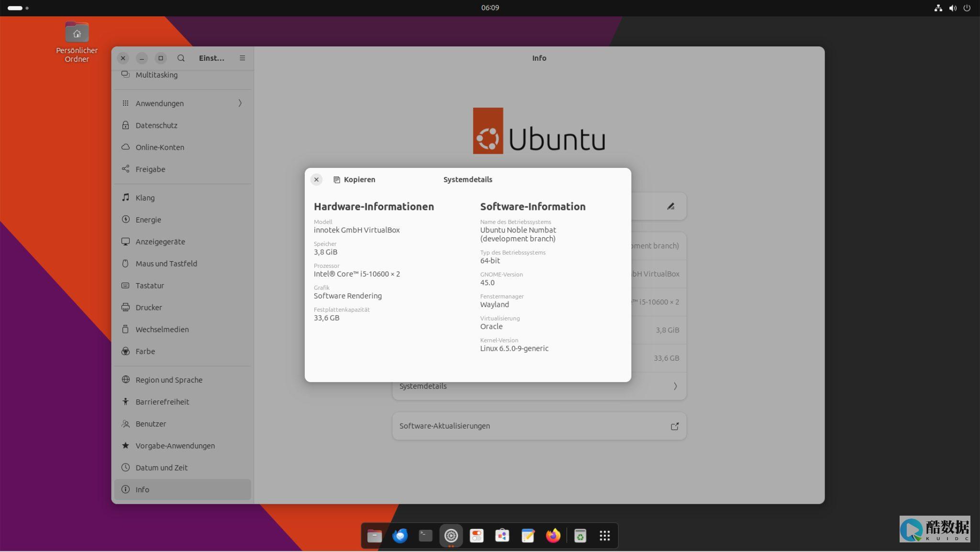Image resolution: width=980 pixels, height=552 pixels.
Task: Open the Wechselmedien panel
Action: (182, 329)
